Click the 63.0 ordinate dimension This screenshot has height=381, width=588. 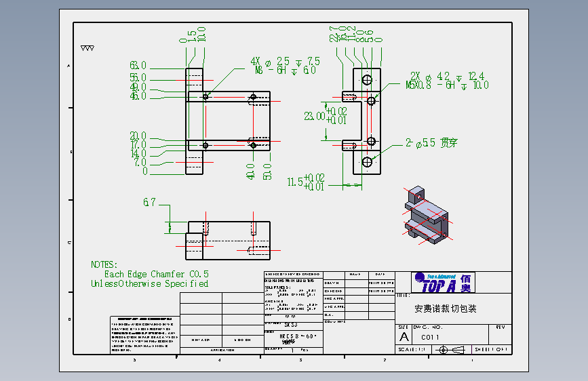[138, 65]
